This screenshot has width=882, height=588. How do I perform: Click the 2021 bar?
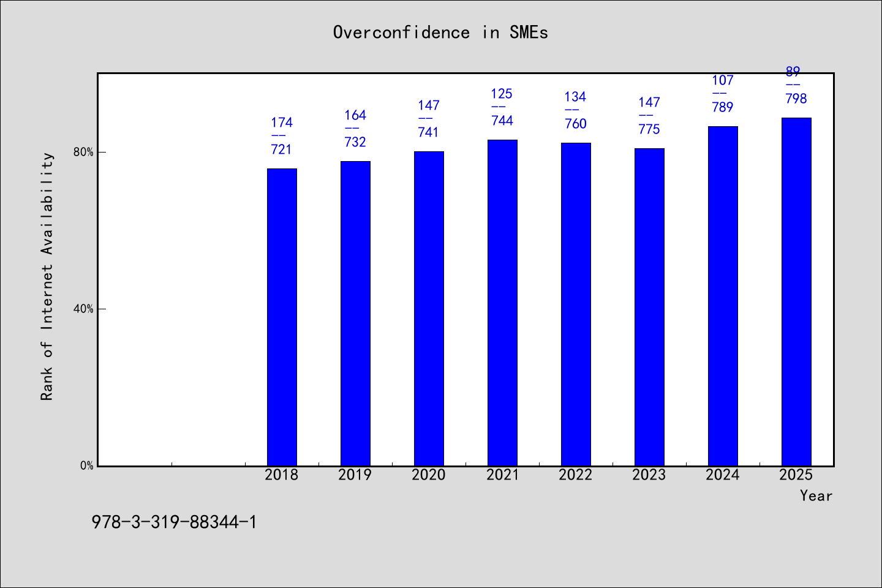tap(502, 303)
